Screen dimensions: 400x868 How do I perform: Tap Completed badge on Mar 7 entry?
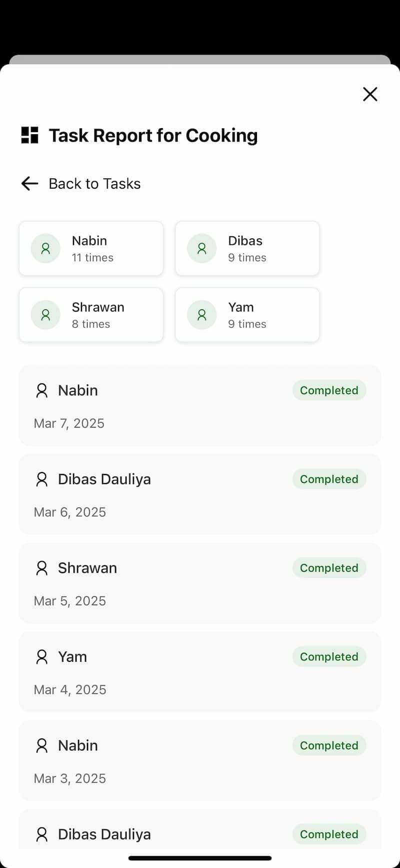(329, 390)
